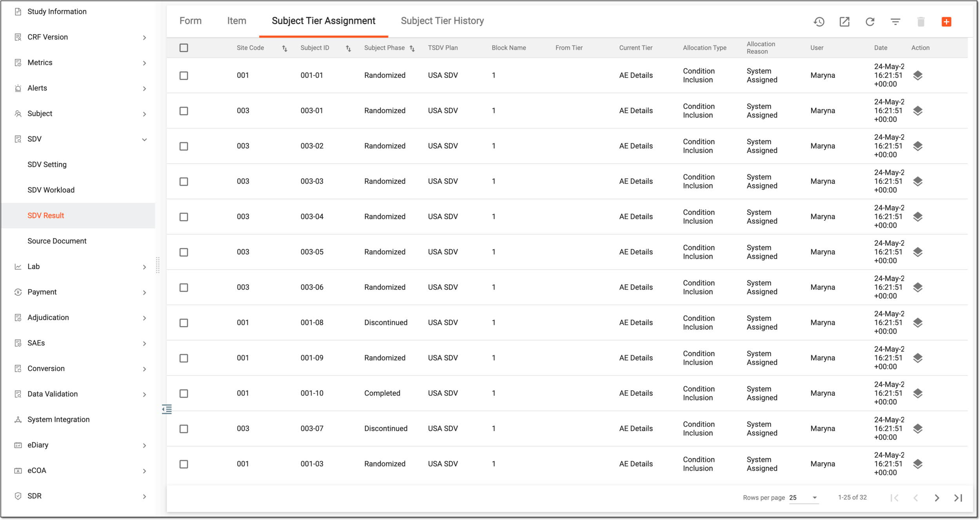Viewport: 980px width, 520px height.
Task: Click layers action icon for subject 001-01
Action: [x=918, y=75]
